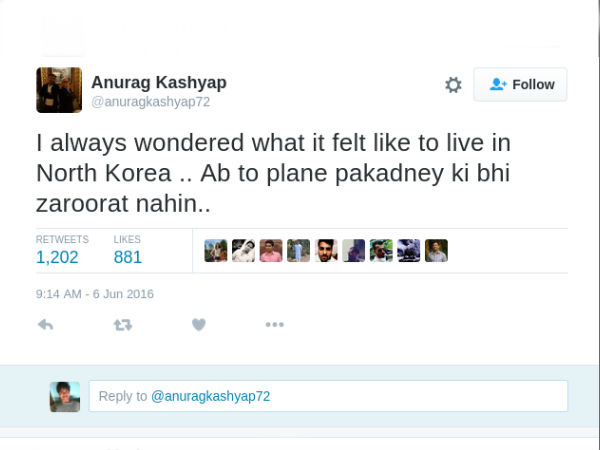Open Anurag Kashyap's profile picture
600x450 pixels.
tap(59, 90)
